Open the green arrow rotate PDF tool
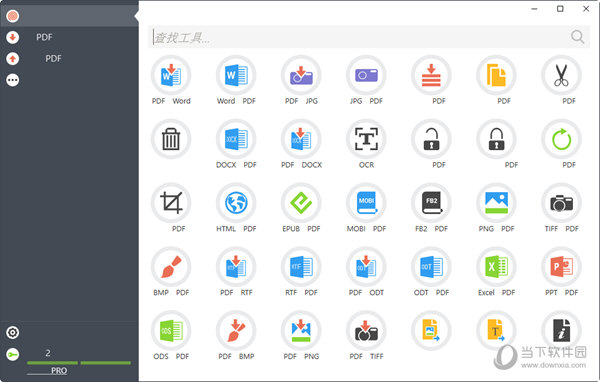Screen dimensions: 600x382 coord(561,139)
